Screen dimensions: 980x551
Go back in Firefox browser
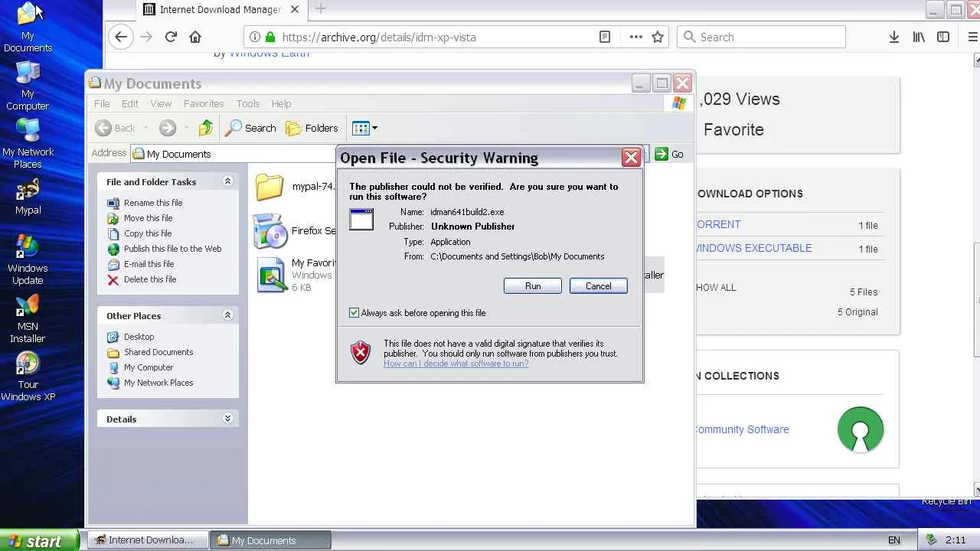(x=121, y=37)
